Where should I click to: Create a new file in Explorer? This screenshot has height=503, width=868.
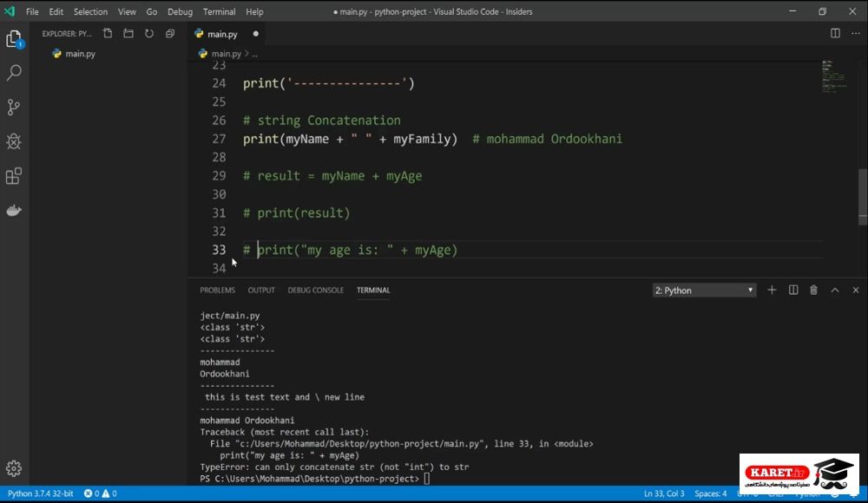click(108, 34)
